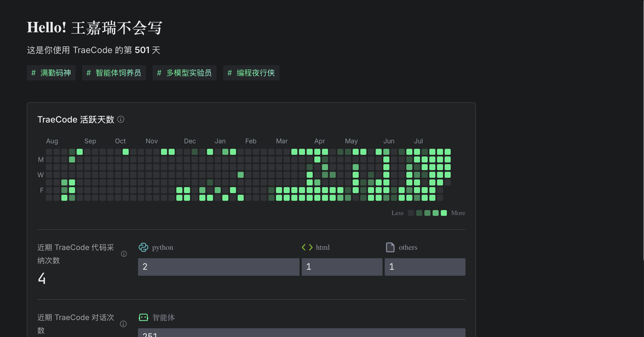Click the '智能体' label text

163,317
